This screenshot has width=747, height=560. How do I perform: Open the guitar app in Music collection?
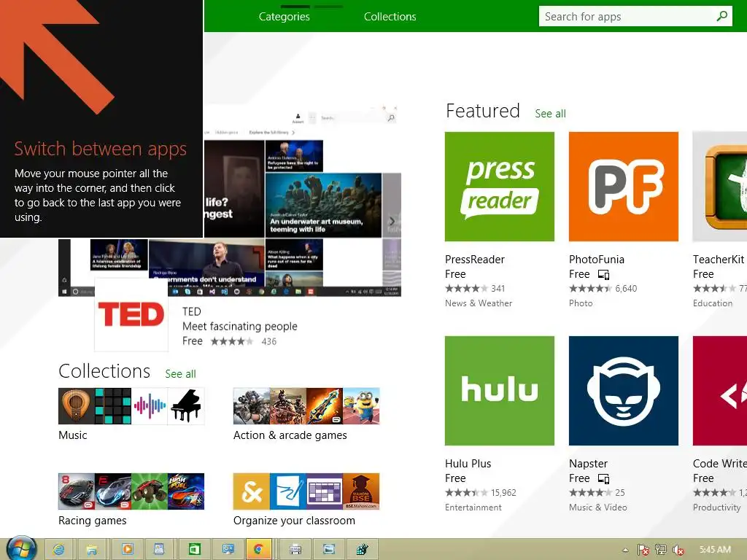[x=76, y=406]
